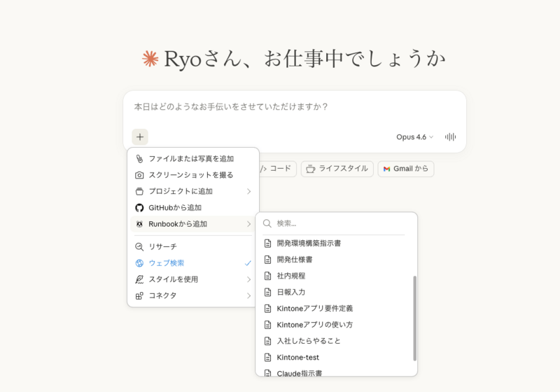The width and height of the screenshot is (560, 392).
Task: Click the 検索 search field in submenu
Action: (x=336, y=223)
